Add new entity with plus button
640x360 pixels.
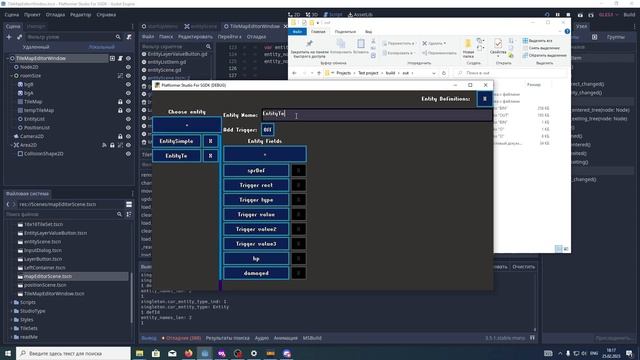[x=187, y=125]
